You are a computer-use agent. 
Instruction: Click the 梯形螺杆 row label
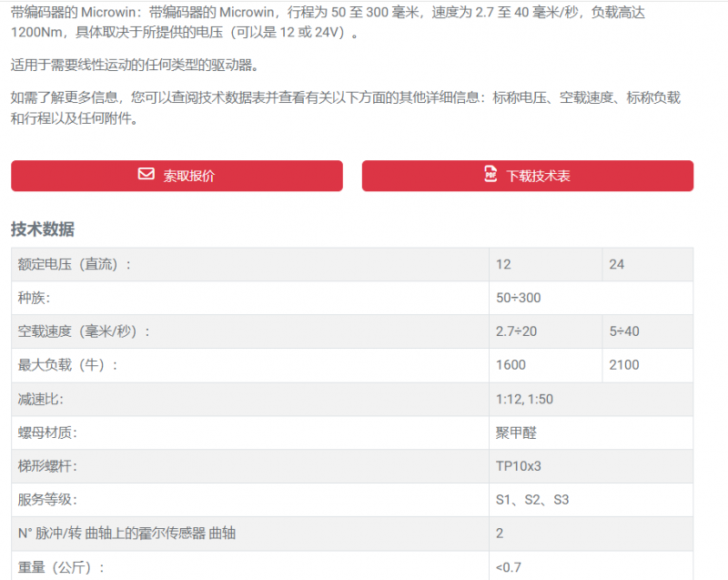pyautogui.click(x=47, y=466)
